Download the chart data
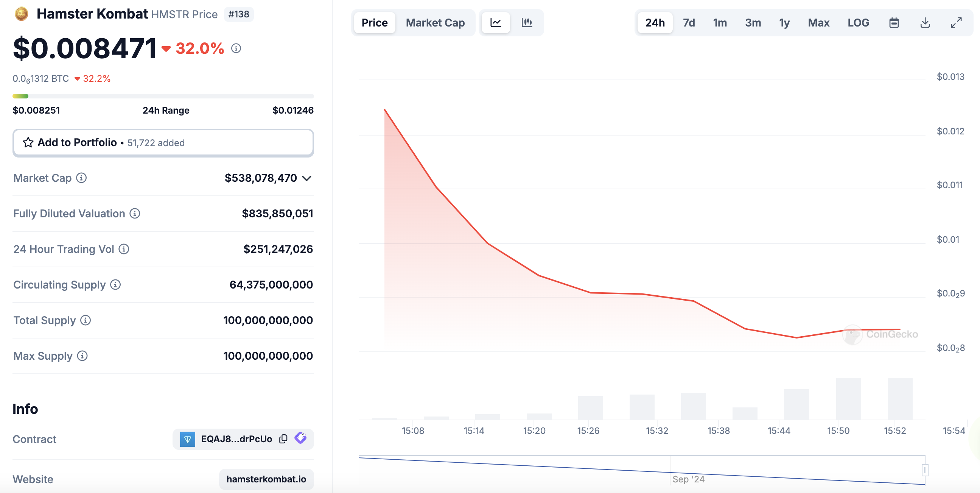This screenshot has height=493, width=980. pos(925,23)
